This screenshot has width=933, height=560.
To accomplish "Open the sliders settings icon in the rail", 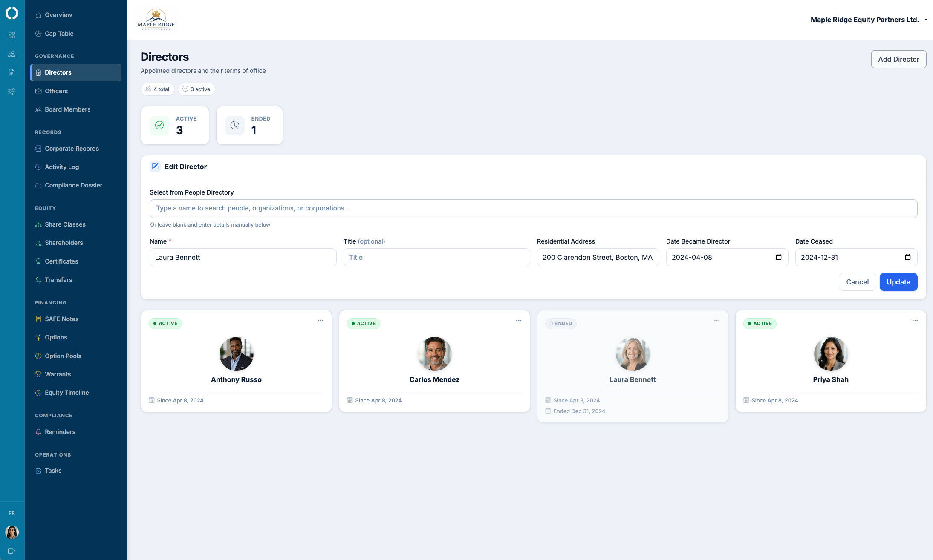I will 12,92.
